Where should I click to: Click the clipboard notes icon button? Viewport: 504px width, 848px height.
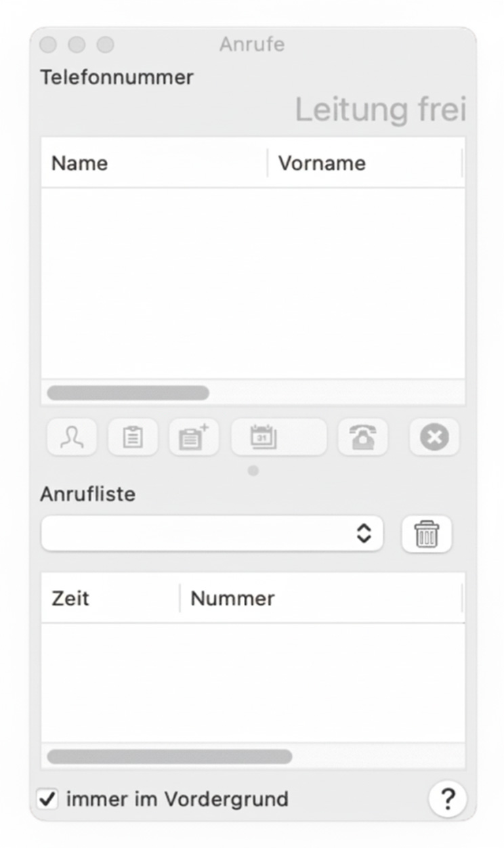(133, 438)
